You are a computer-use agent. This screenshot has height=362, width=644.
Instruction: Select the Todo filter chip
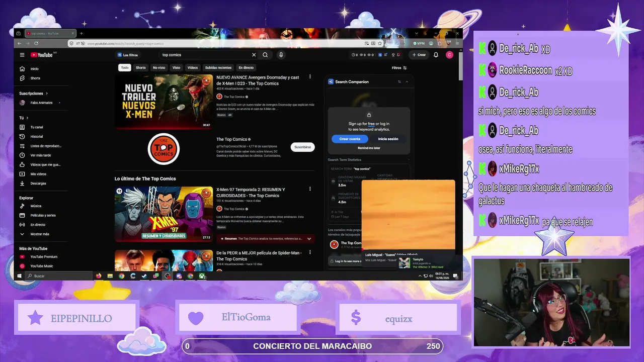pos(125,67)
